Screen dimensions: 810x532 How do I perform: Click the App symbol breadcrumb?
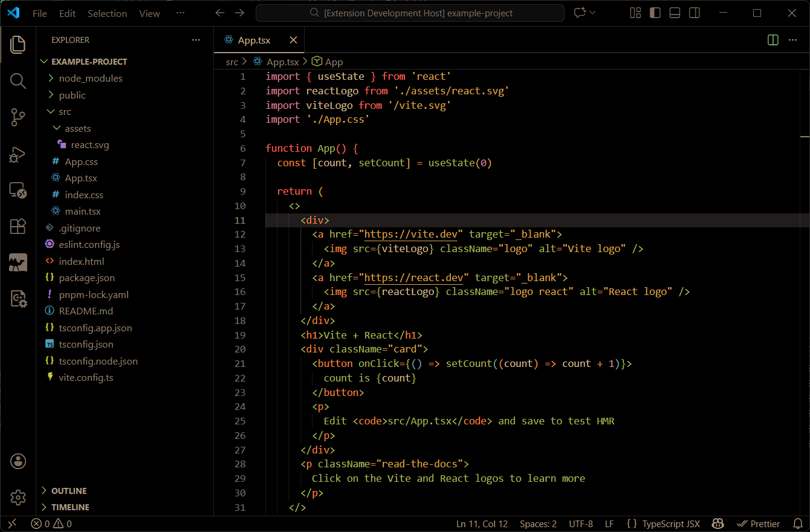tap(328, 62)
